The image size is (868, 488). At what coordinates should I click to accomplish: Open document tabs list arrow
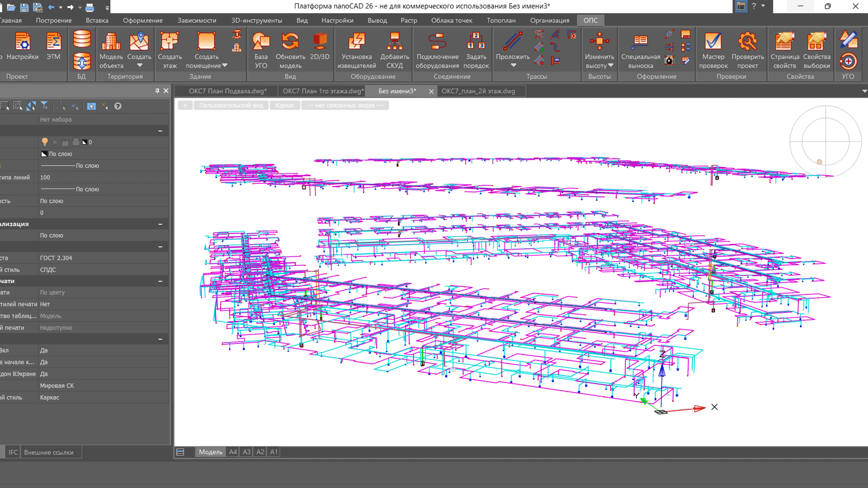[864, 91]
